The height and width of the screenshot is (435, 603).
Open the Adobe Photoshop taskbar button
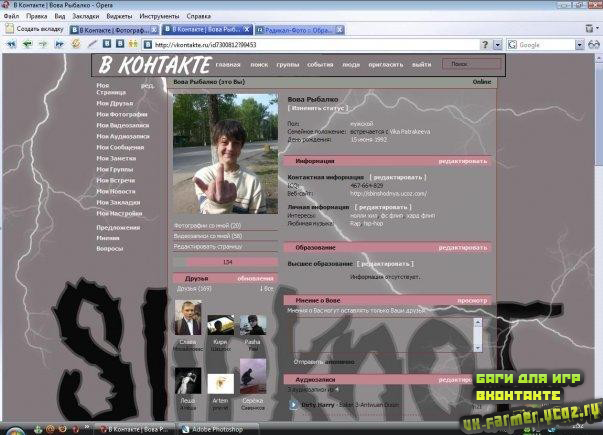click(217, 429)
